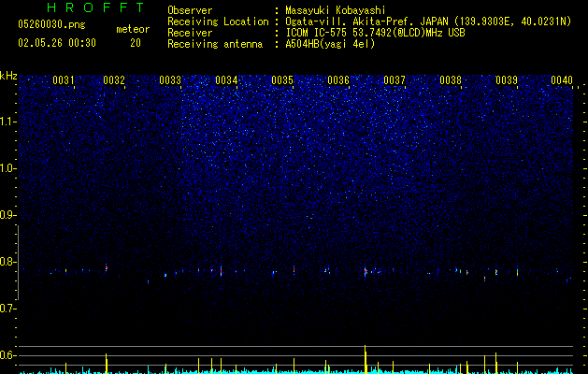
Task: Click the Receiving antenna label
Action: (215, 44)
